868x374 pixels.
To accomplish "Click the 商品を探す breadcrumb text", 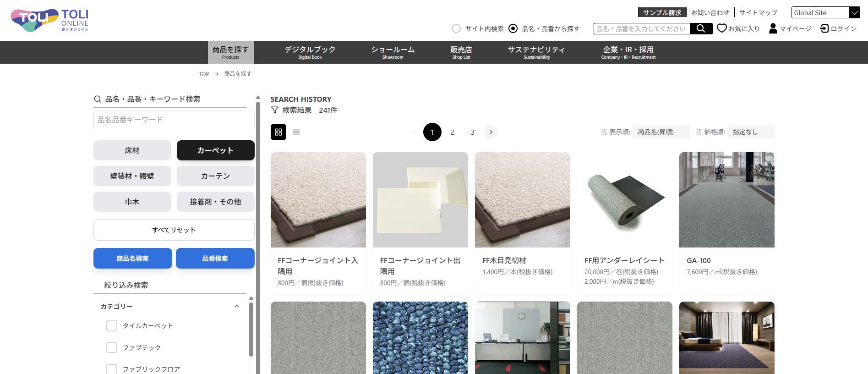I will click(x=238, y=74).
